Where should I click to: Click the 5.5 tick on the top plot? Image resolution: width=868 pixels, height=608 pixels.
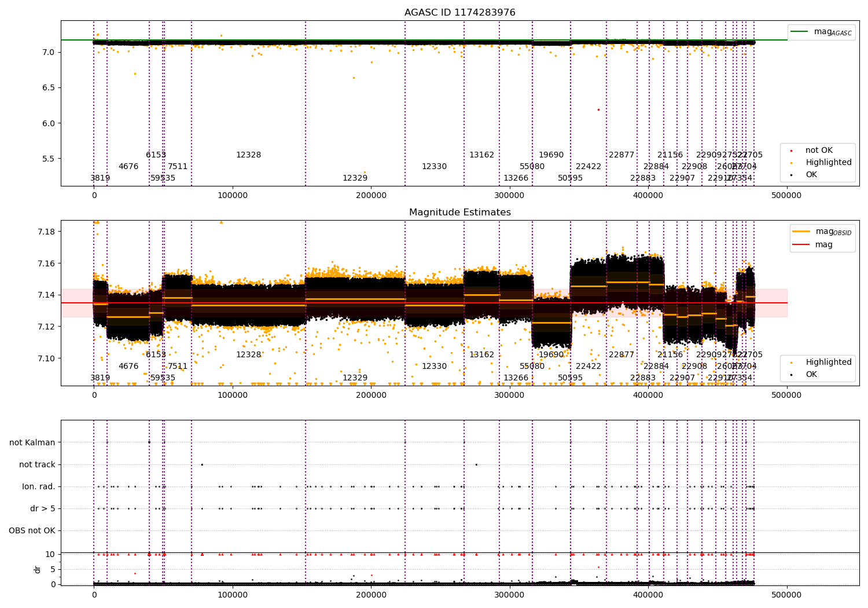pos(49,159)
